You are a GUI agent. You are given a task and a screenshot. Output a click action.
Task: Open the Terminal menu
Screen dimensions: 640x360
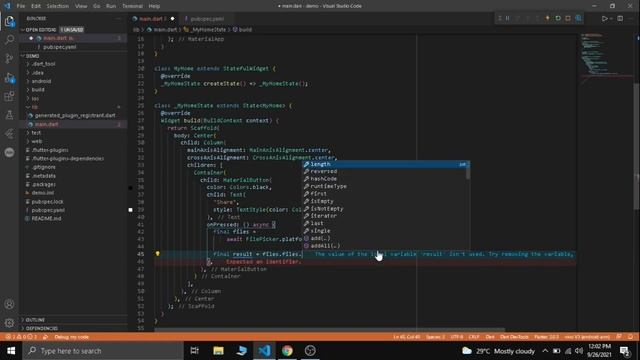(x=133, y=6)
